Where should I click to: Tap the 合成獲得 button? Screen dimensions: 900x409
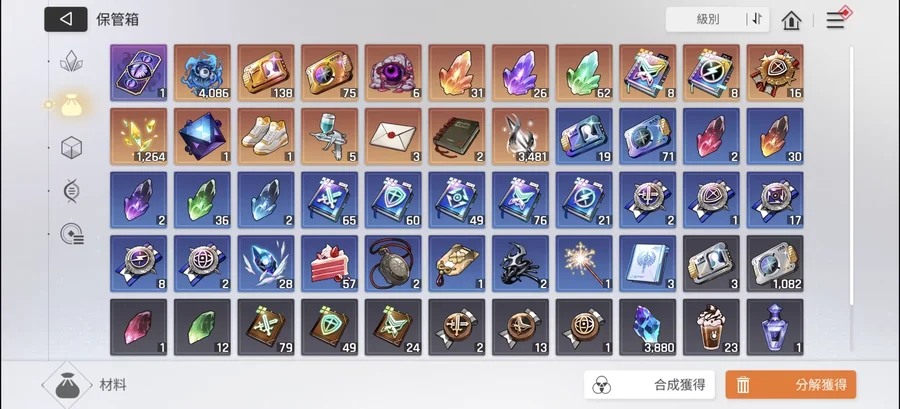[649, 384]
